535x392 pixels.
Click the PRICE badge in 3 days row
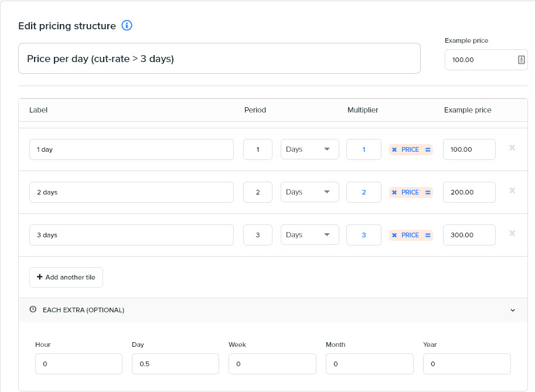pos(411,235)
